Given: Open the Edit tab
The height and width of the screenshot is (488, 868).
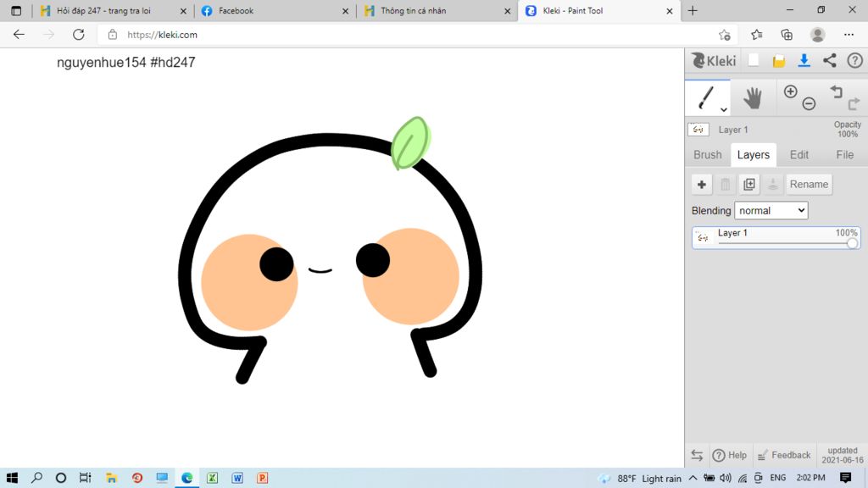Looking at the screenshot, I should coord(798,155).
